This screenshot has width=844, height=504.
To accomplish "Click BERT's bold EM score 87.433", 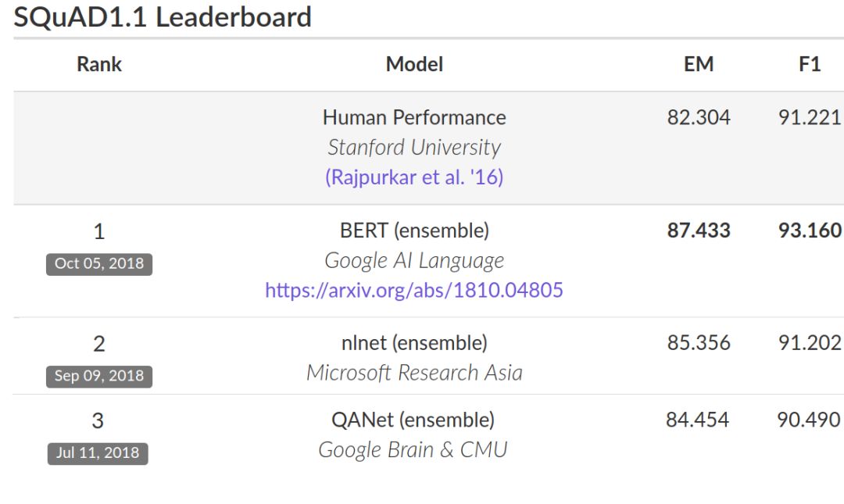I will 699,231.
